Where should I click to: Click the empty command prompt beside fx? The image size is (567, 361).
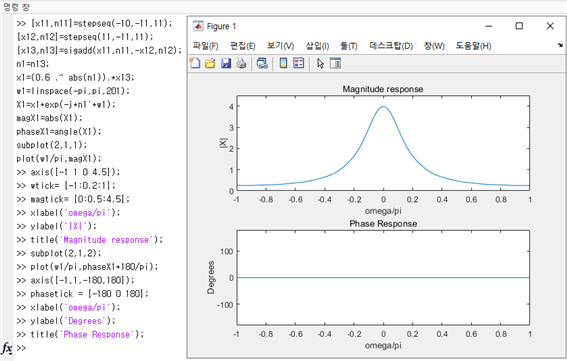(x=21, y=348)
